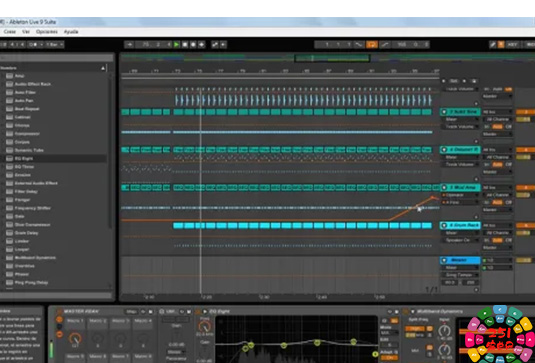Screen dimensions: 535x363
Task: Arm the Arrangement Record button
Action: coord(193,44)
